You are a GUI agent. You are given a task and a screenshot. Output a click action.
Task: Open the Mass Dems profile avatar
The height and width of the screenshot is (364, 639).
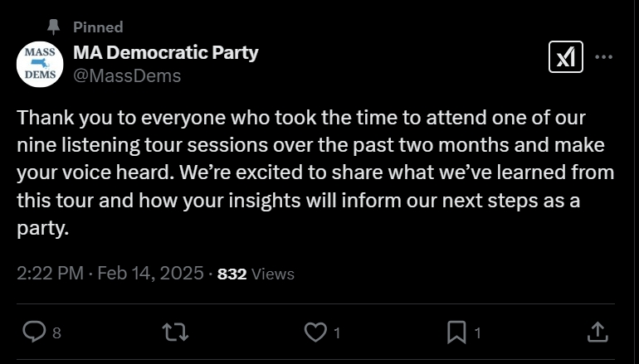(40, 64)
